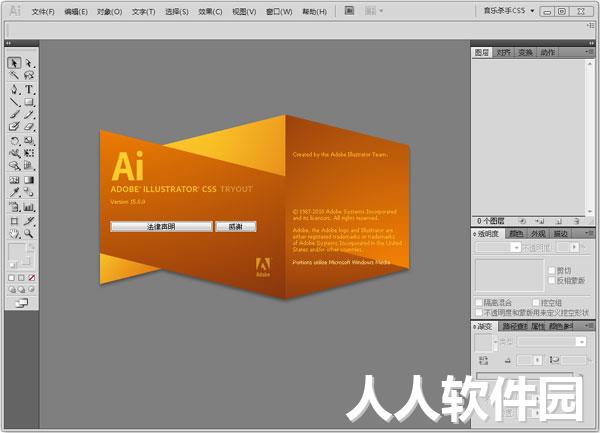Select the Perspective Grid tool
The width and height of the screenshot is (600, 433).
pyautogui.click(x=29, y=166)
